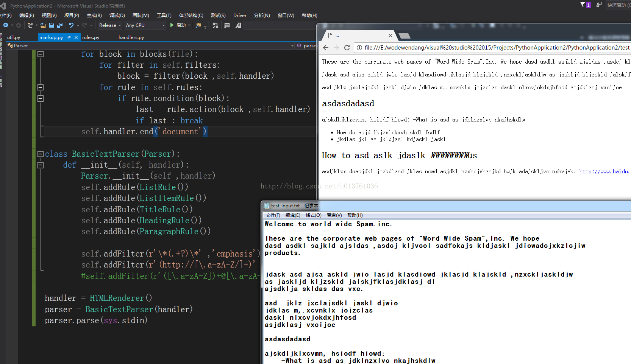Click the branch-shaped toolbar icon next to Find in Files
Viewport: 631px width, 364px height.
coord(216,25)
